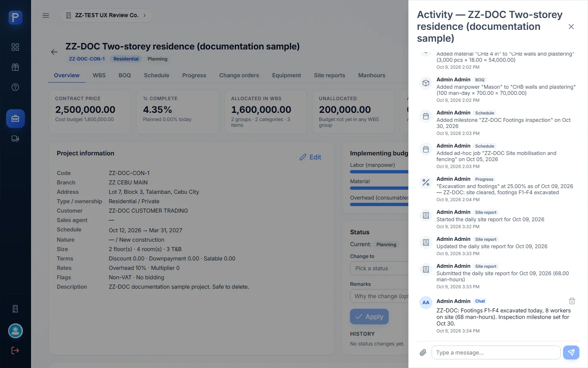Open the Equipment tab
The width and height of the screenshot is (588, 368).
point(287,75)
